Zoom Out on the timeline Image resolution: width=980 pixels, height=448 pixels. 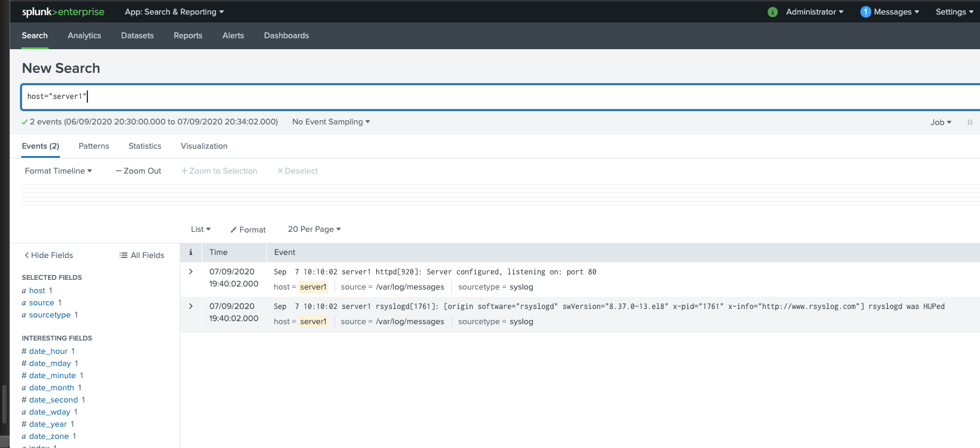[x=138, y=171]
